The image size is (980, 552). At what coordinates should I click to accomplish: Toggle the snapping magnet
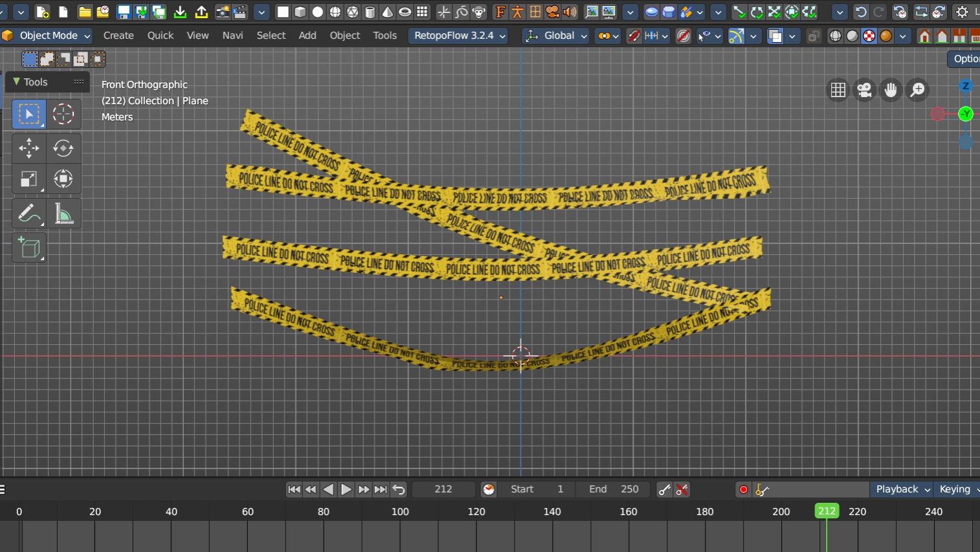pyautogui.click(x=634, y=36)
